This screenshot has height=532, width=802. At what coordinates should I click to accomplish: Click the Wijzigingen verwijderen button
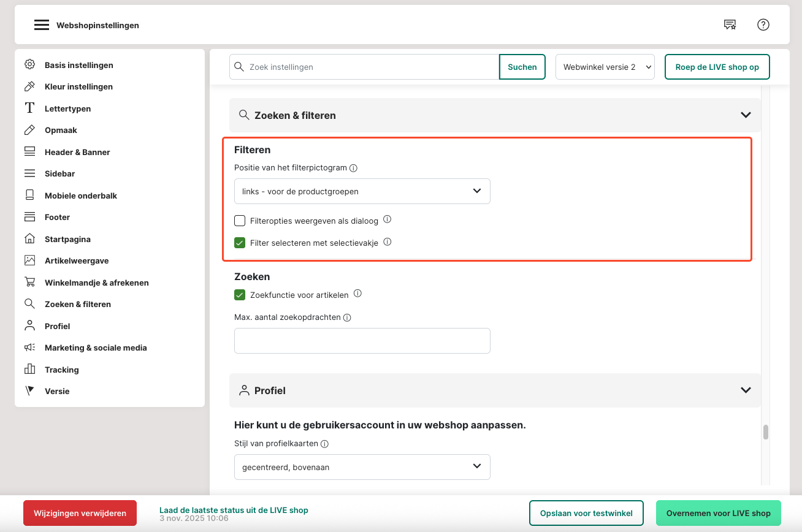tap(80, 513)
